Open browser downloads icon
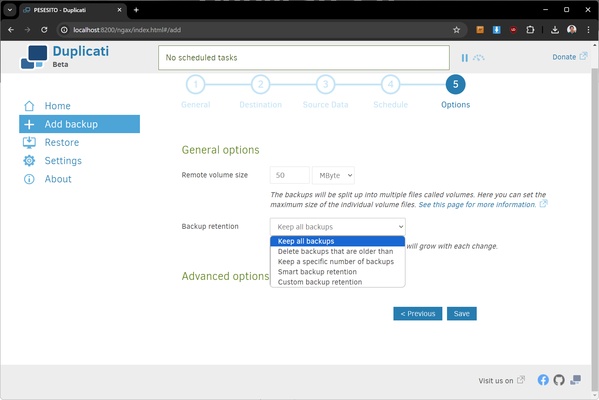Image resolution: width=599 pixels, height=400 pixels. click(555, 30)
